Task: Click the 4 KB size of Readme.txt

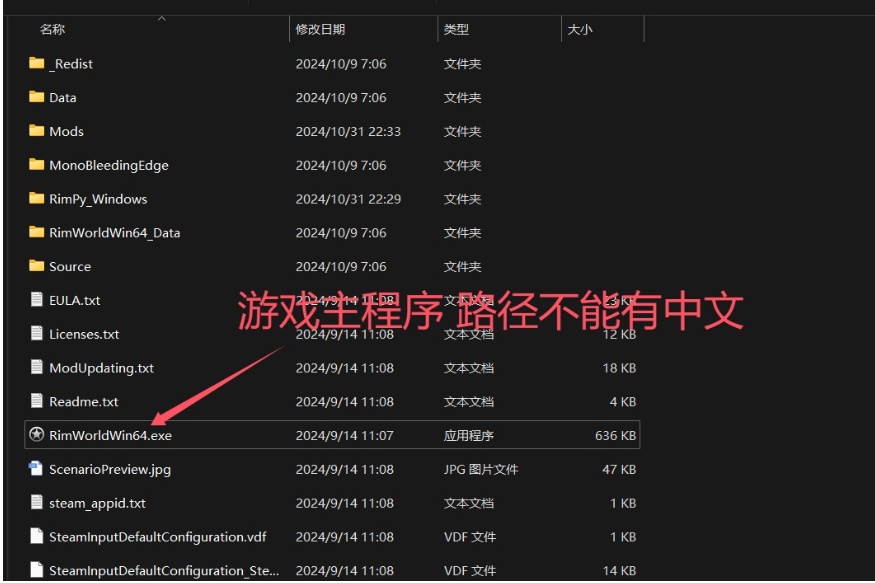Action: coord(623,402)
